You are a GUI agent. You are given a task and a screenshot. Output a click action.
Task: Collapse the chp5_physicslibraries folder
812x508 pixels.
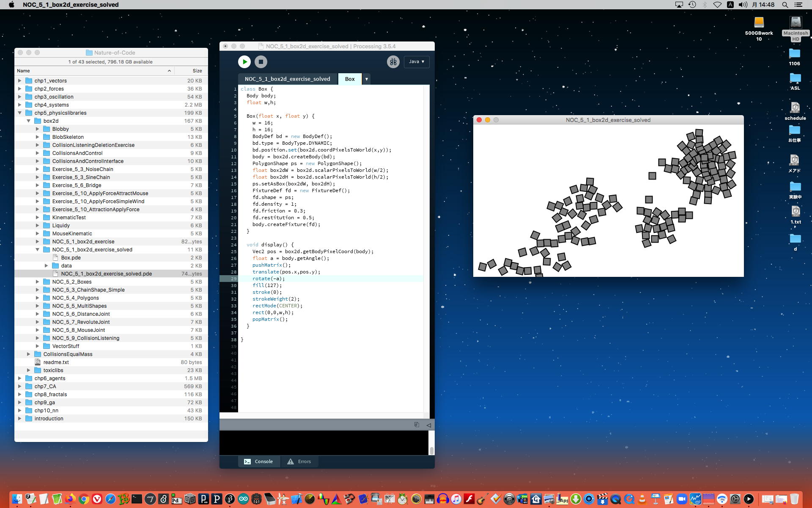[19, 113]
